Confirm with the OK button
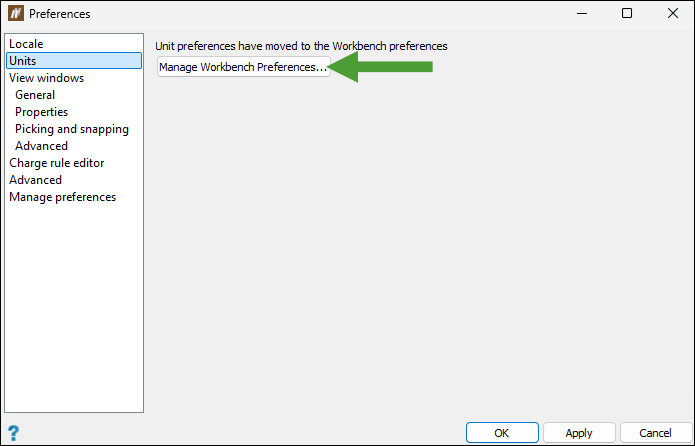Viewport: 695px width, 446px height. click(502, 433)
